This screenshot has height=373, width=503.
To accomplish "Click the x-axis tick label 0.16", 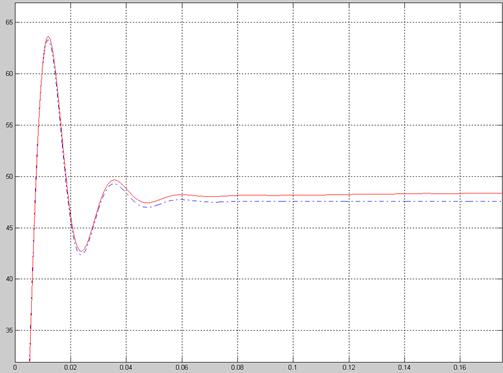I will pos(460,368).
